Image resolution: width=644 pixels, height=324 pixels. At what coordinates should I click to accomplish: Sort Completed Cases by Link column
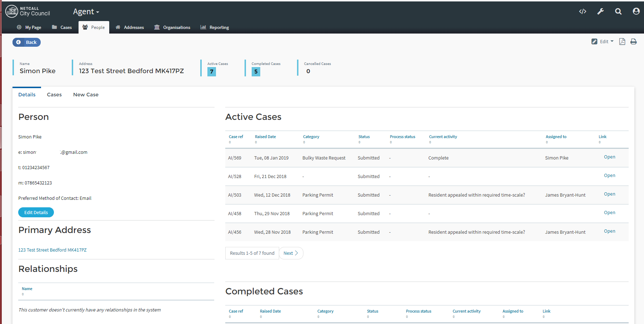coord(547,313)
